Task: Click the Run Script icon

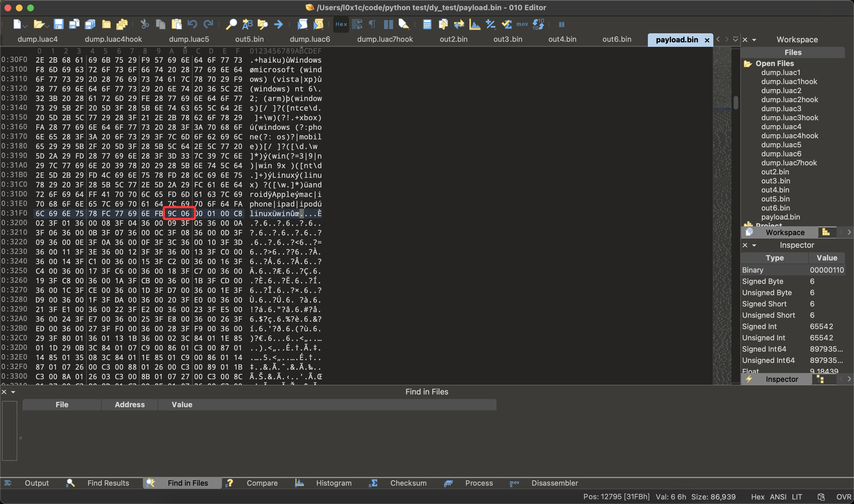Action: click(x=302, y=24)
